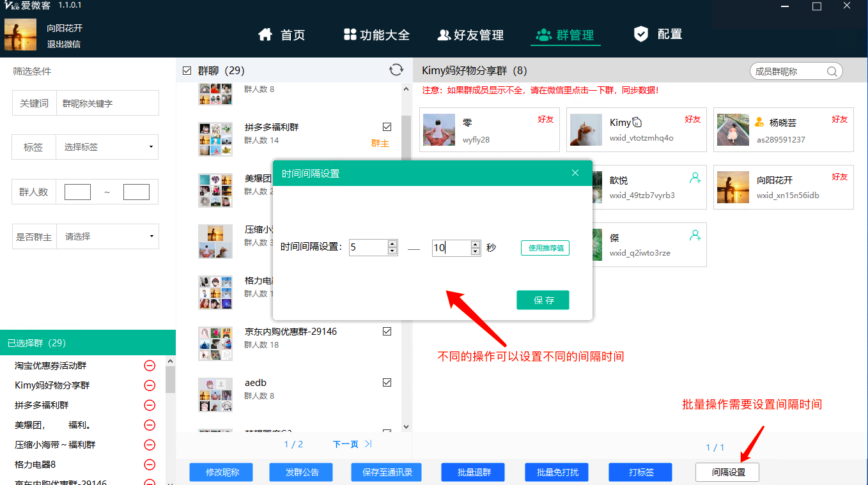Screen dimensions: 868x485
Task: Increase the minimum interval value 5
Action: coord(392,243)
